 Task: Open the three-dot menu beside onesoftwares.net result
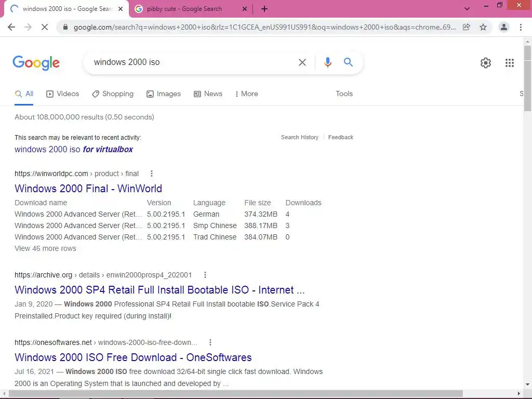click(210, 342)
